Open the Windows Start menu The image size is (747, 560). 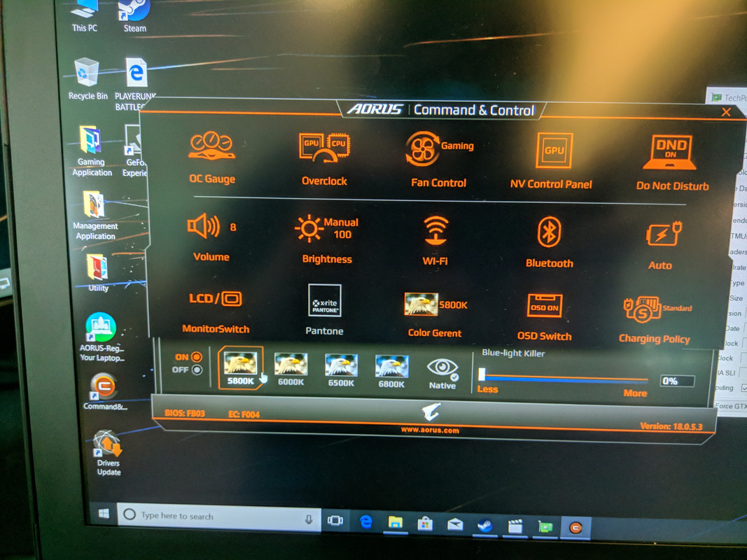(x=104, y=513)
